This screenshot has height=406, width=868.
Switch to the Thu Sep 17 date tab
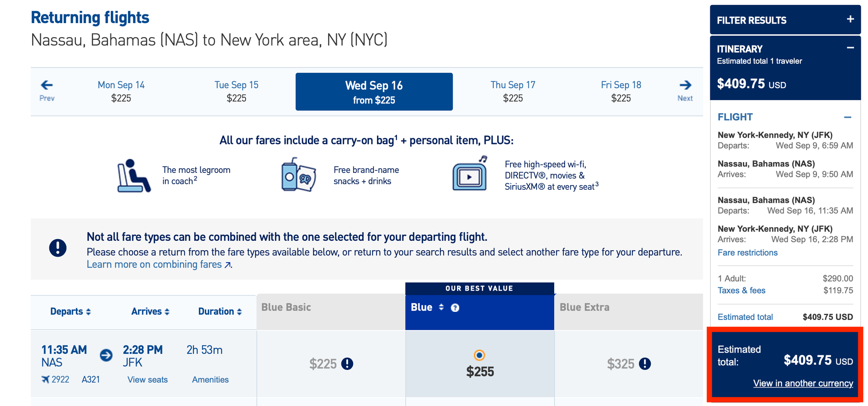(513, 91)
